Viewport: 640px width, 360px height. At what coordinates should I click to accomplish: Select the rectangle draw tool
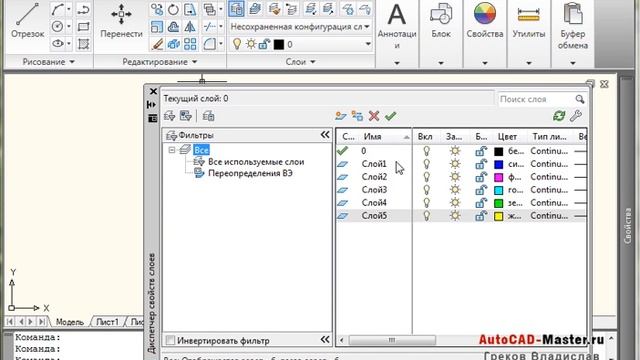[x=83, y=27]
